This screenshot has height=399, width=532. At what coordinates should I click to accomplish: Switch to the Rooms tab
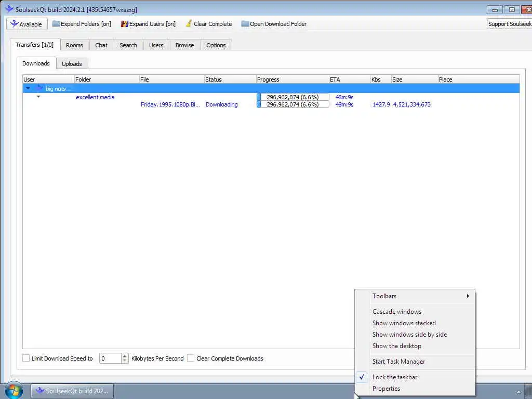click(x=74, y=45)
